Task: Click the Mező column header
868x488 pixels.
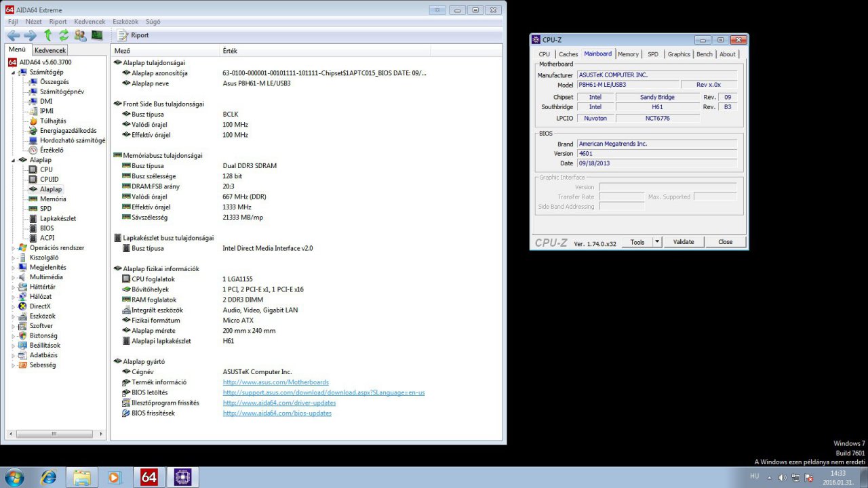Action: click(x=165, y=51)
